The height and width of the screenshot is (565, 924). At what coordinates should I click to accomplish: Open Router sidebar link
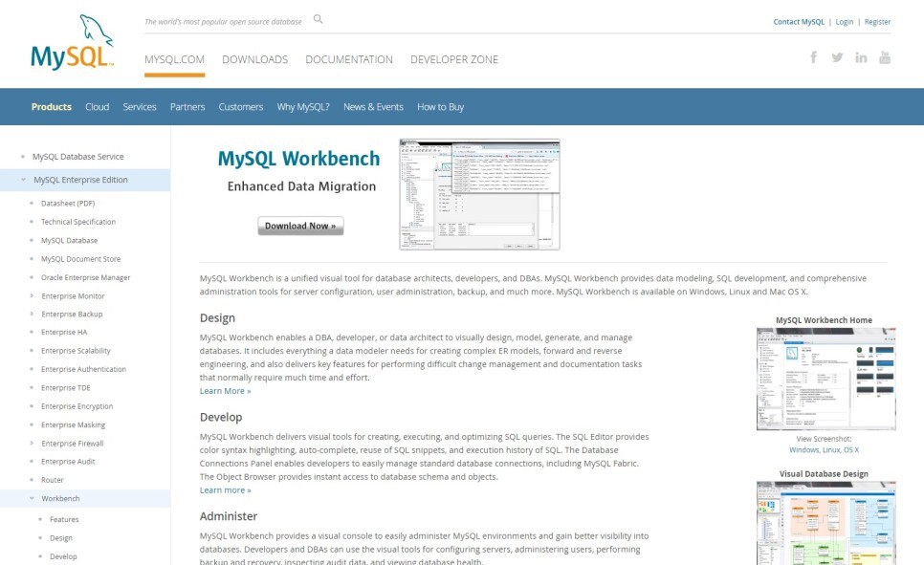tap(53, 480)
